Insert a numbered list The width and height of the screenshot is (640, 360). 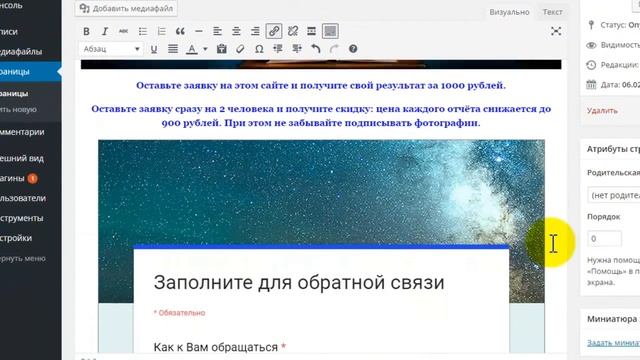[x=161, y=31]
